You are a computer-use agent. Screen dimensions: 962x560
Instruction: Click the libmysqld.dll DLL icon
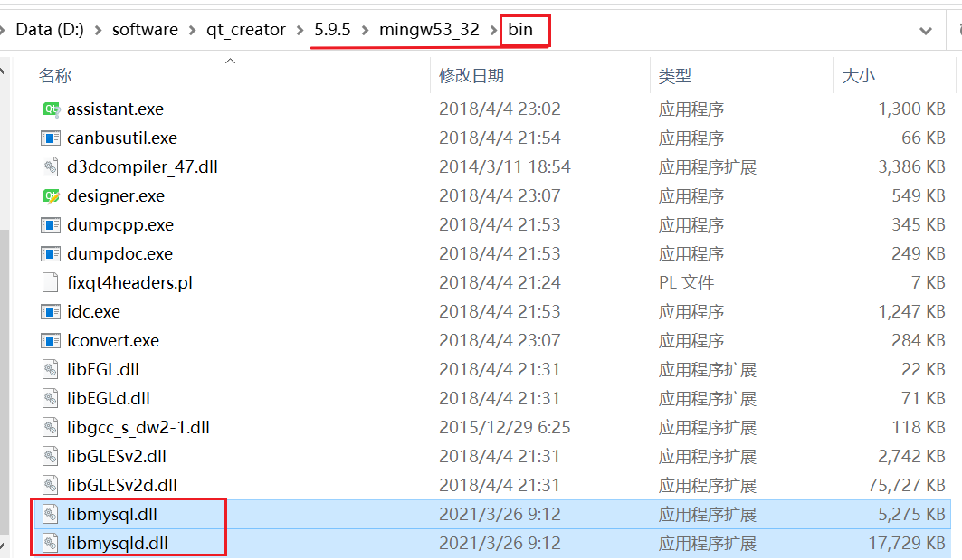(x=52, y=542)
